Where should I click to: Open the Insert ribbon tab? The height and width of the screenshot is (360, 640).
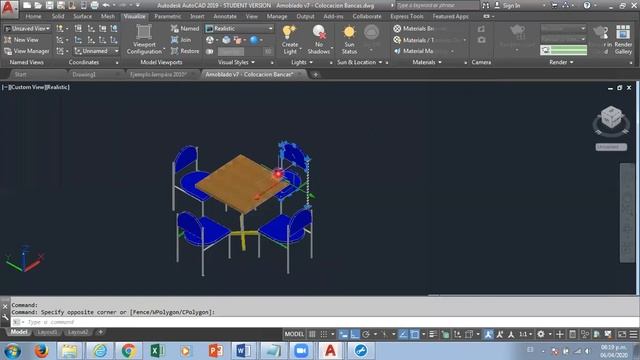(197, 16)
